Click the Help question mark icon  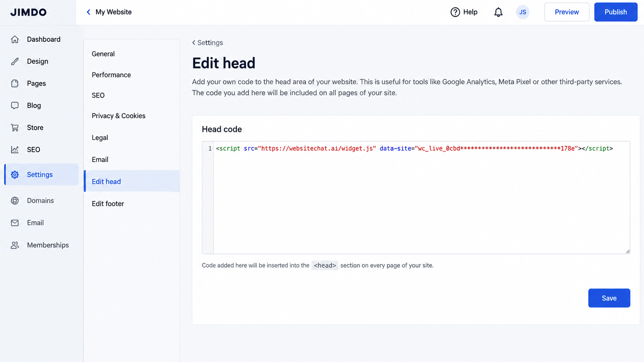pyautogui.click(x=455, y=12)
